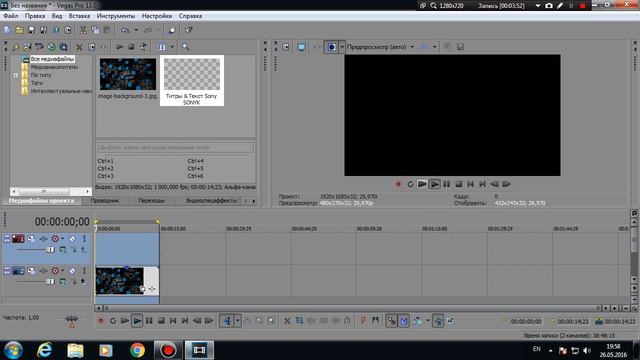Click the What's This help pointer icon
Screen dimensions: 640x360
coord(189,30)
